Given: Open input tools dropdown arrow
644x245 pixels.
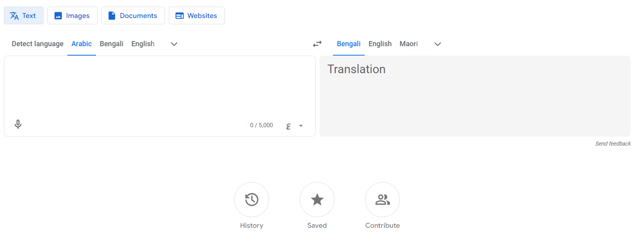Looking at the screenshot, I should pos(301,126).
